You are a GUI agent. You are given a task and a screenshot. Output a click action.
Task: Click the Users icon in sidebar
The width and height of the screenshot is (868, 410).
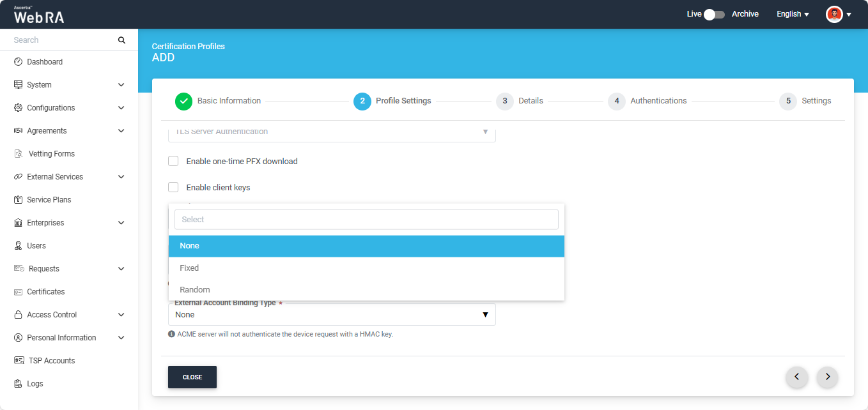click(18, 246)
